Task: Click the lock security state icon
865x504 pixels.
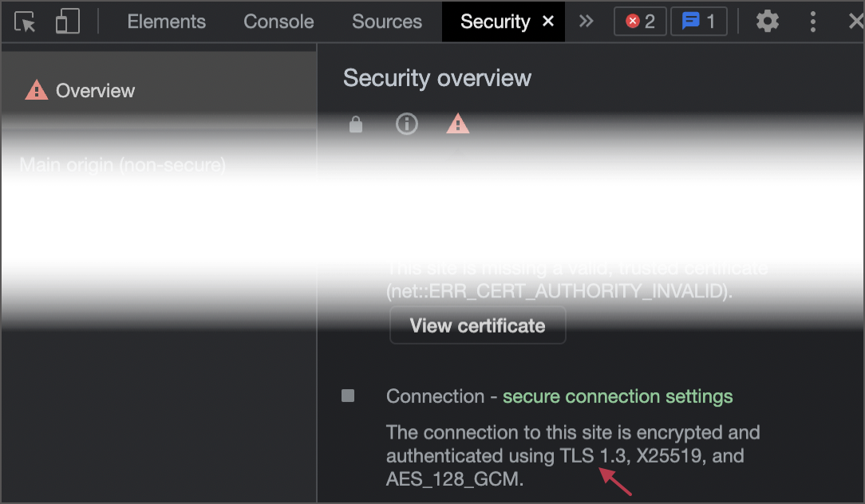Action: tap(355, 124)
